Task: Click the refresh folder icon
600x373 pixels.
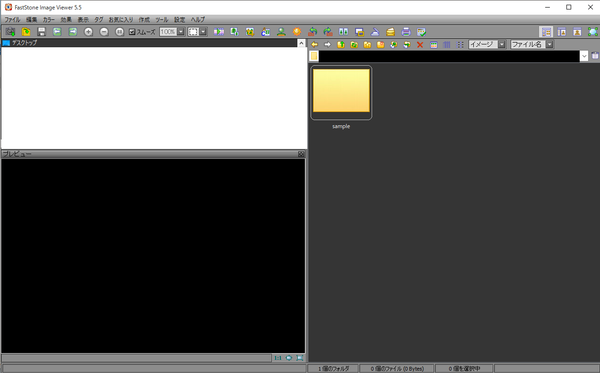Action: point(354,45)
